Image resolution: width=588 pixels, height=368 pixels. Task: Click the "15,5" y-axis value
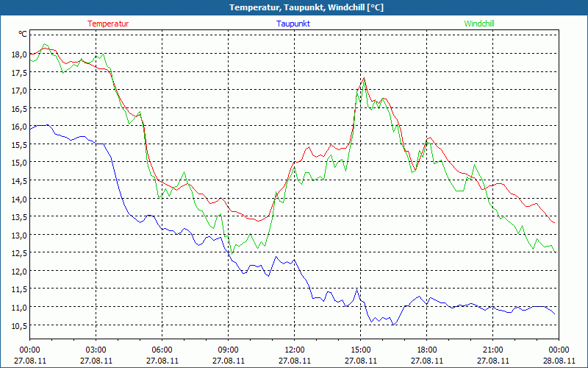pos(19,144)
